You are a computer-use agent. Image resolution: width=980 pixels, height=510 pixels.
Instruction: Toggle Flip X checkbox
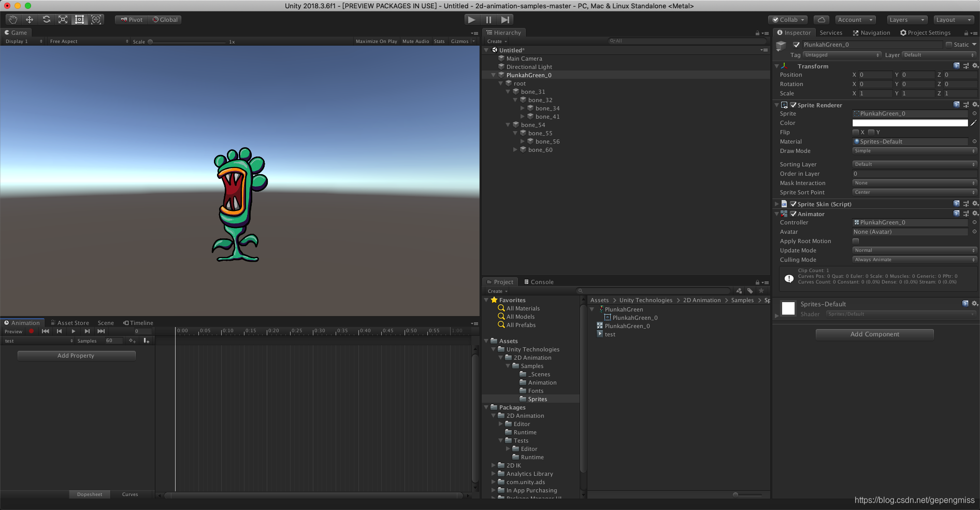tap(856, 132)
